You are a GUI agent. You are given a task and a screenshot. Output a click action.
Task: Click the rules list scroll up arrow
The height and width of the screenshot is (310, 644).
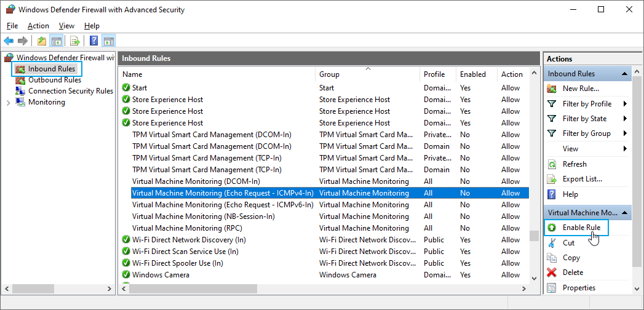(x=534, y=73)
